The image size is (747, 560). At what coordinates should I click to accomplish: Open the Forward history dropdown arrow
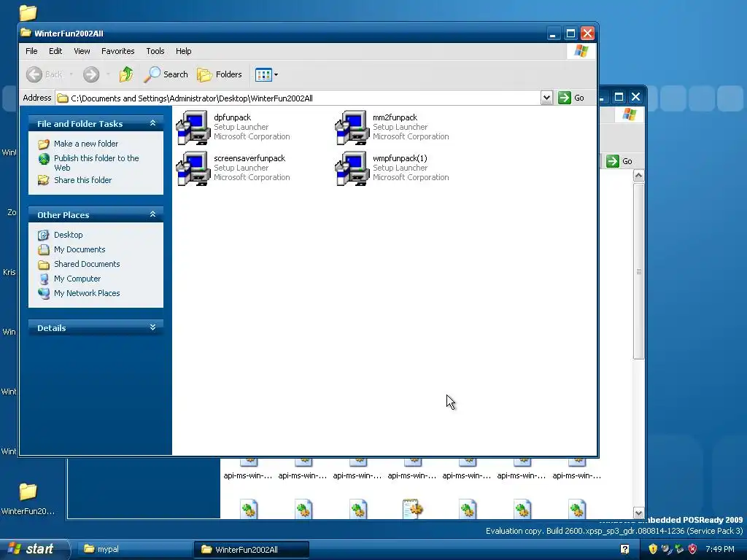pyautogui.click(x=108, y=74)
